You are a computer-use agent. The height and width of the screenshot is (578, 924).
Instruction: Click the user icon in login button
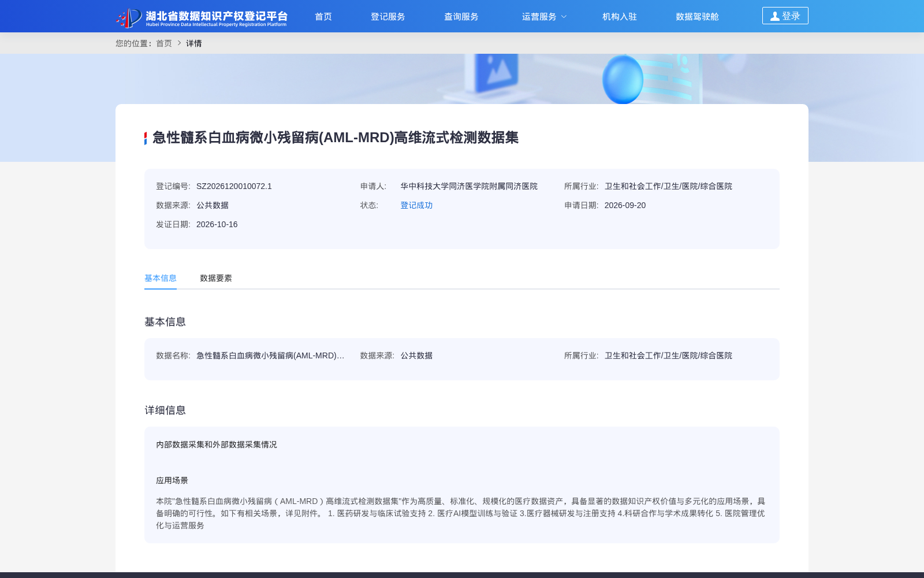(x=775, y=16)
